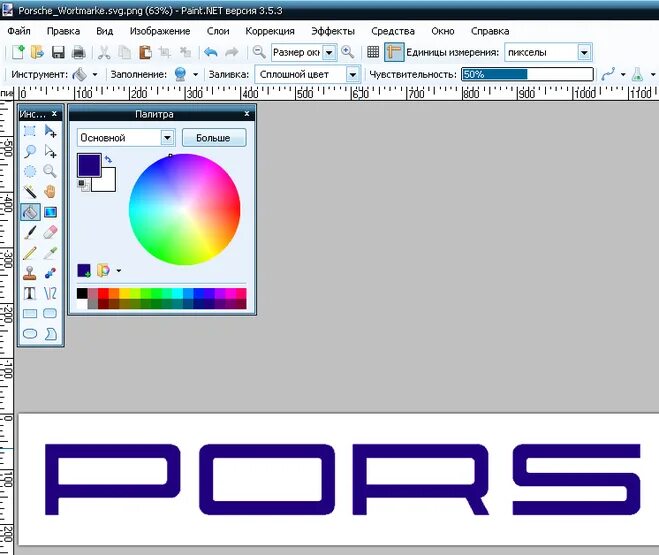659x555 pixels.
Task: Click the Save toolbar icon
Action: 58,52
